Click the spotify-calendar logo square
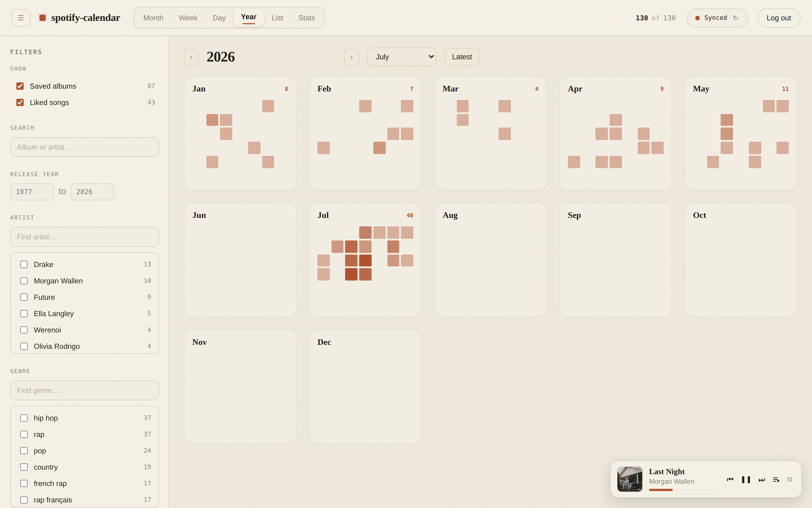The height and width of the screenshot is (508, 812). pyautogui.click(x=43, y=18)
